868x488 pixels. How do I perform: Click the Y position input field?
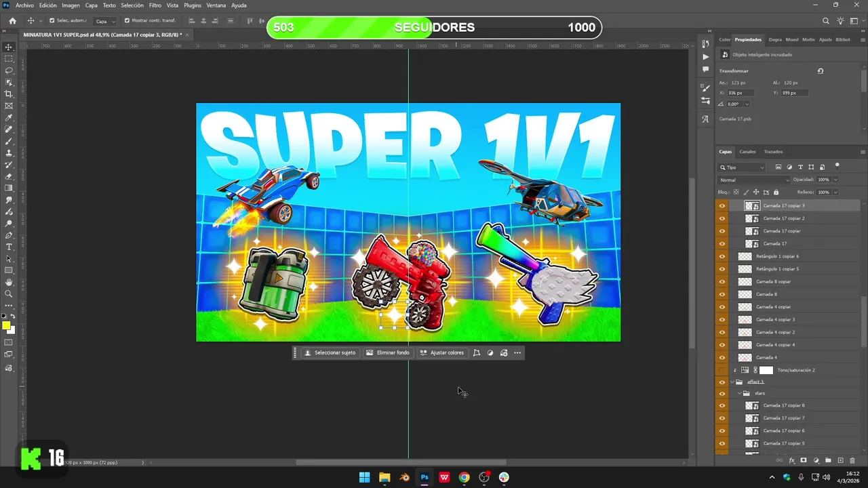pos(793,93)
